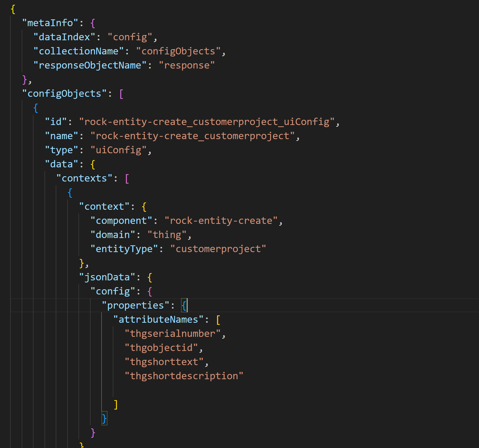The width and height of the screenshot is (479, 448).
Task: Click the "component" key
Action: (121, 221)
